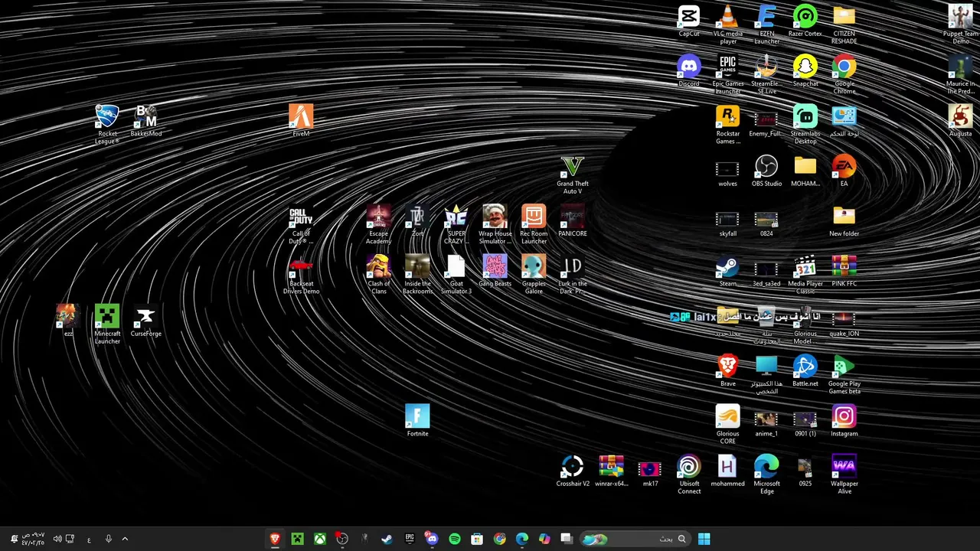980x551 pixels.
Task: Open Spotify from the taskbar
Action: pos(455,539)
